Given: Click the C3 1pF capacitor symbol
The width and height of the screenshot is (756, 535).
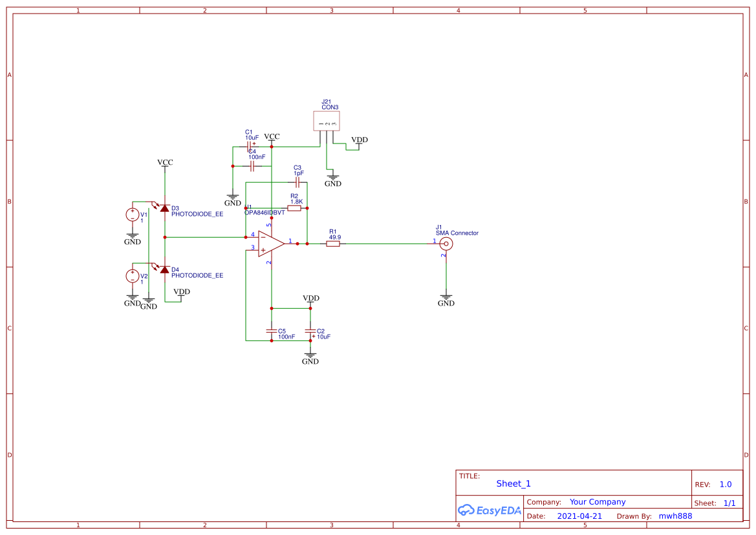Looking at the screenshot, I should [297, 183].
